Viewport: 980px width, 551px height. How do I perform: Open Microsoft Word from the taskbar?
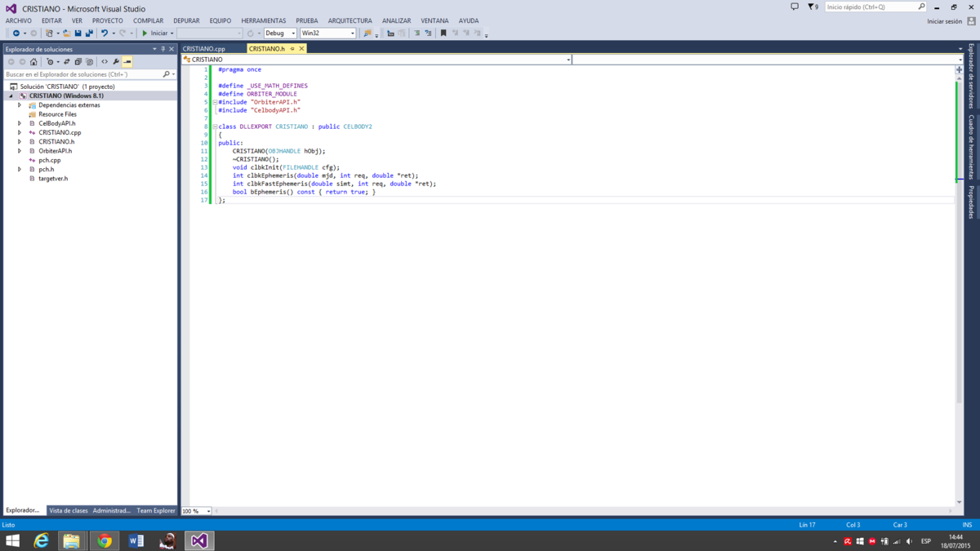click(136, 540)
